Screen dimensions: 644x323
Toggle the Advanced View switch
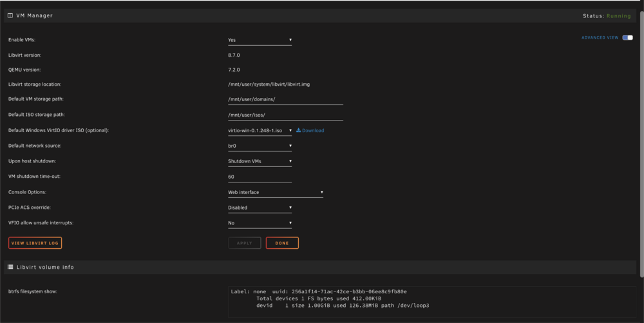[627, 37]
